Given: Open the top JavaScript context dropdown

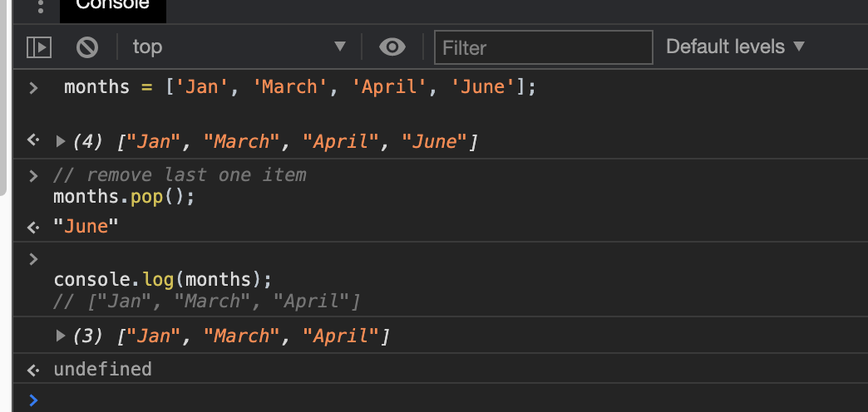Looking at the screenshot, I should tap(239, 47).
